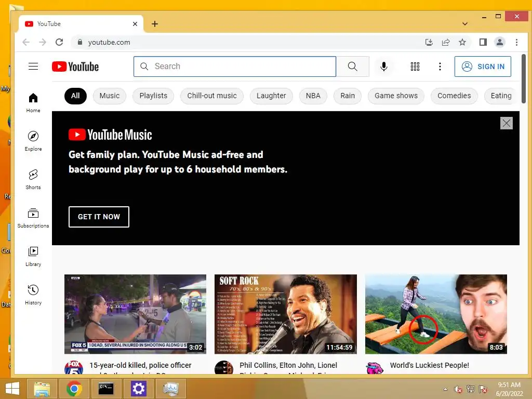Image resolution: width=532 pixels, height=399 pixels.
Task: Click the YouTube search input field
Action: click(x=235, y=66)
